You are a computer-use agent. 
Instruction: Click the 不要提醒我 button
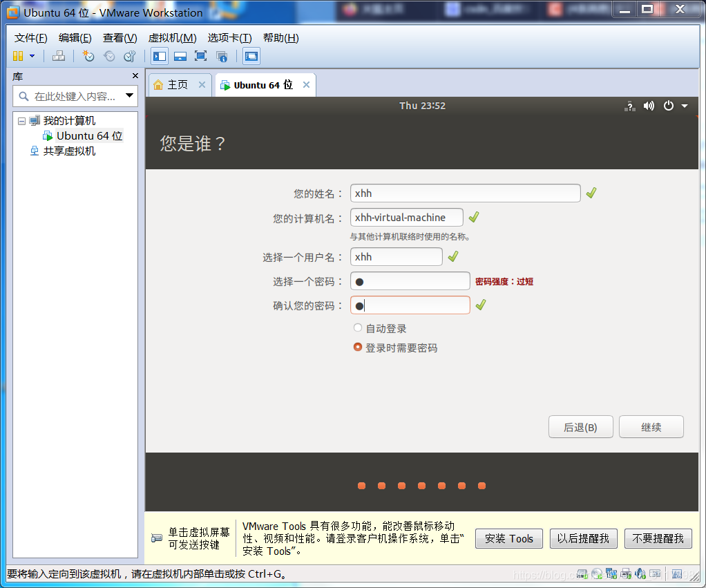(x=658, y=538)
